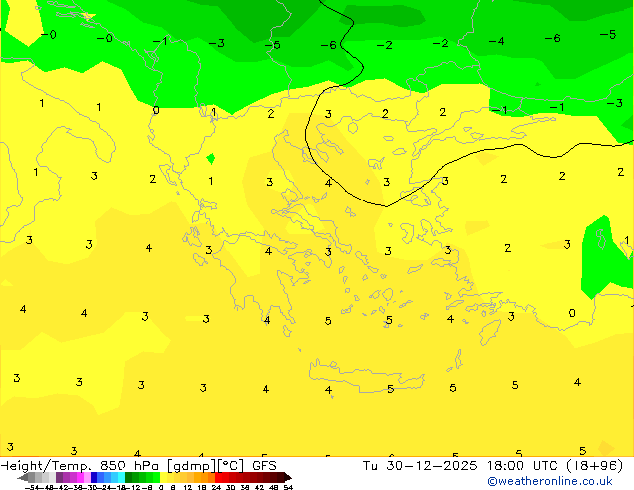
Task: Pick the dark green legend swatch
Action: click(x=128, y=478)
